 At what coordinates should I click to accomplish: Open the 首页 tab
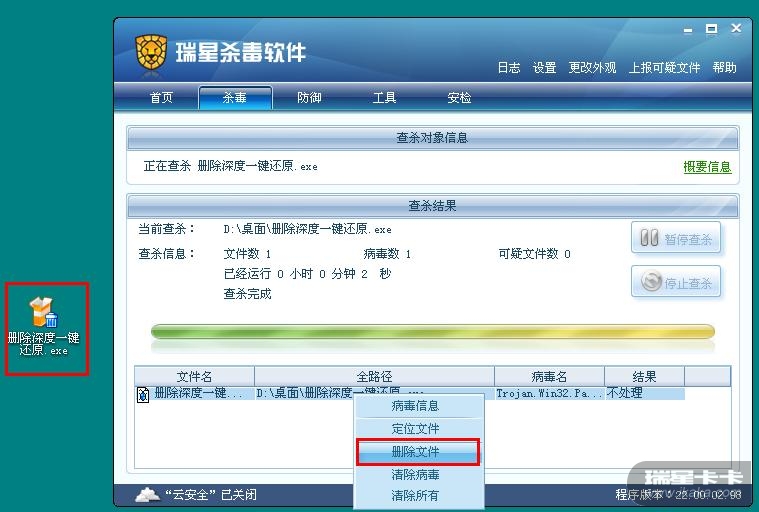tap(161, 98)
